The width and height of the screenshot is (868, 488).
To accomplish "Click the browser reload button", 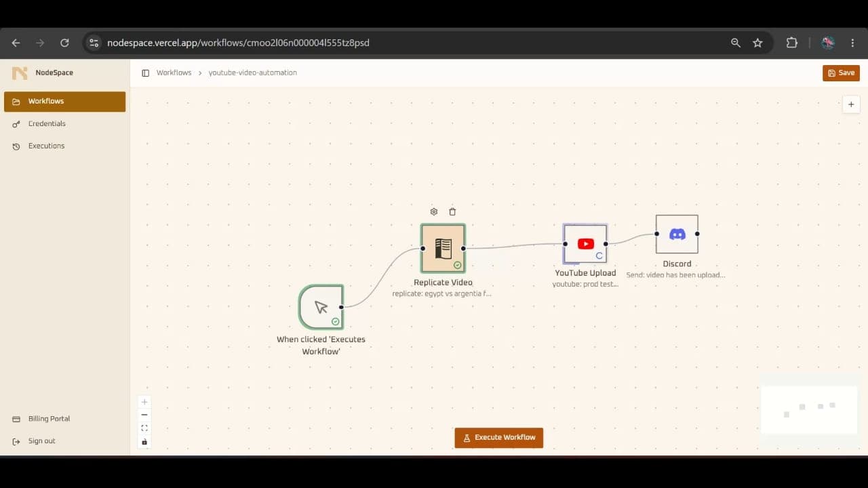I will pyautogui.click(x=64, y=43).
